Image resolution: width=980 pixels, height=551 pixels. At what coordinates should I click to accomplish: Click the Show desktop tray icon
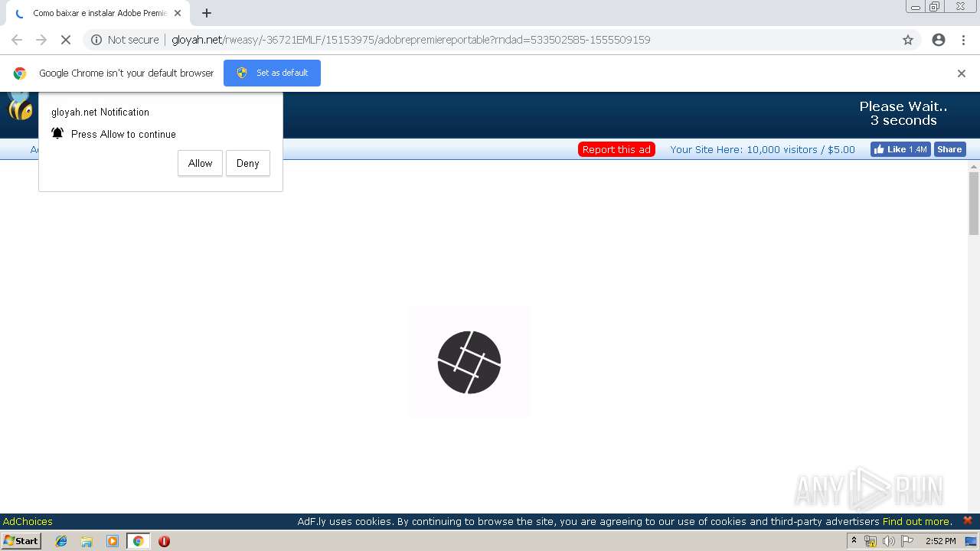[x=972, y=541]
